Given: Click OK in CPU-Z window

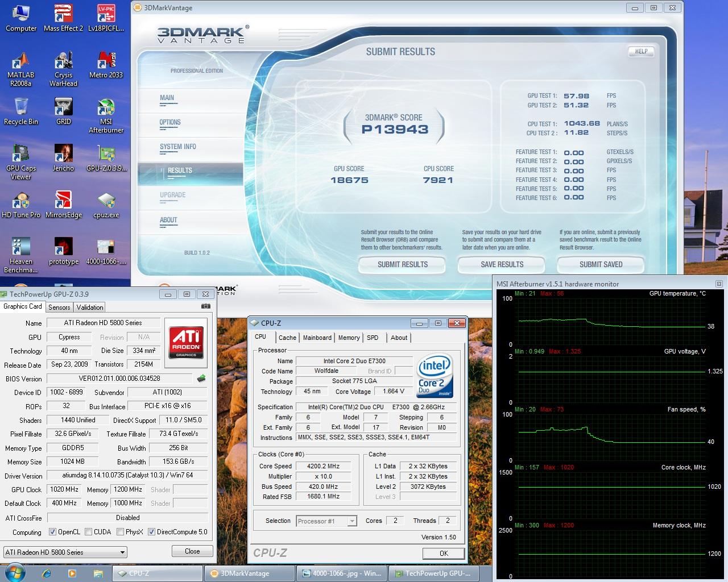Looking at the screenshot, I should [444, 553].
